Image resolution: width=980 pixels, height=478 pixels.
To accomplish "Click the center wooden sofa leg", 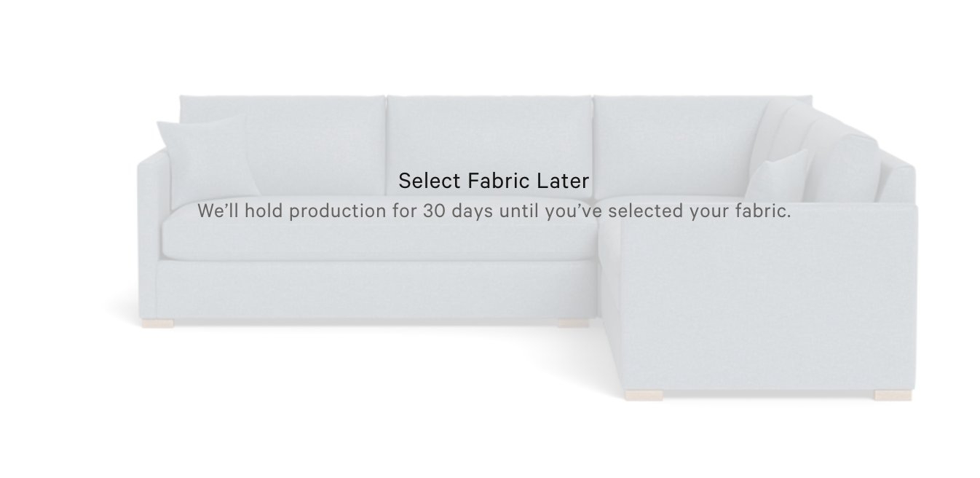I will click(573, 323).
